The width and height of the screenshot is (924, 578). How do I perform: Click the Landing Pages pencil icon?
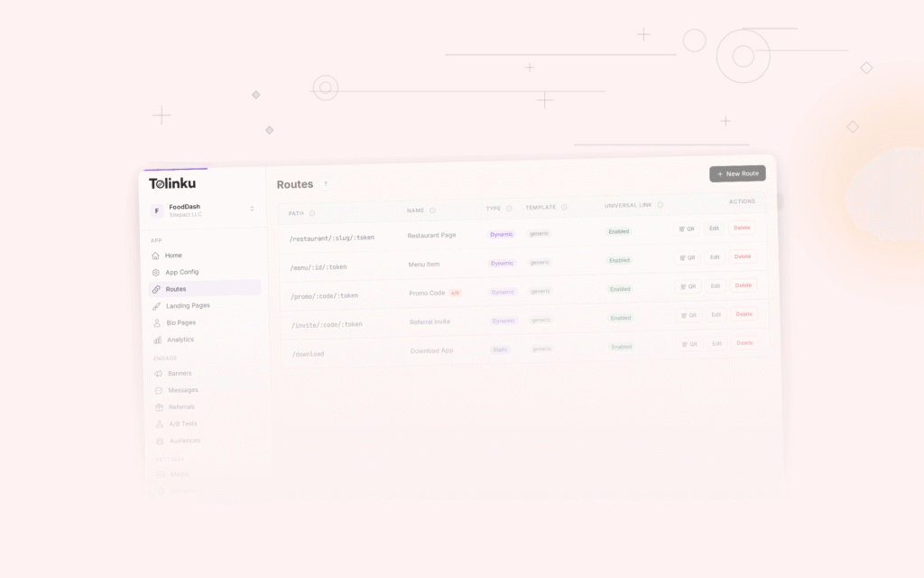(156, 305)
